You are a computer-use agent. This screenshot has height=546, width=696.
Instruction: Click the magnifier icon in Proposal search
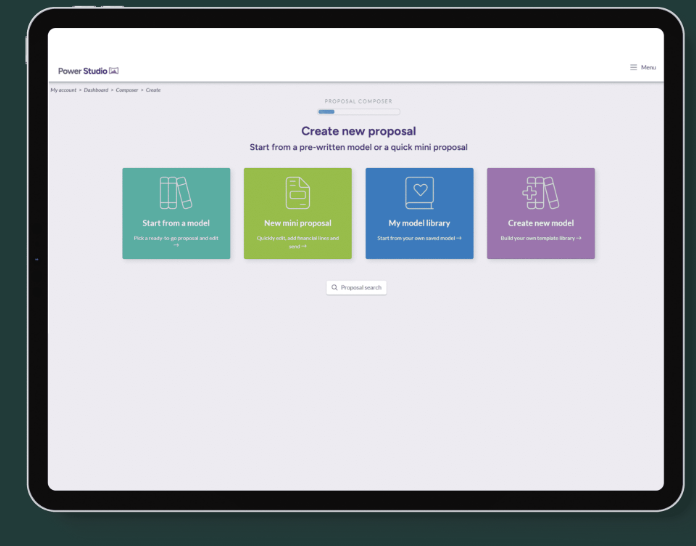334,287
